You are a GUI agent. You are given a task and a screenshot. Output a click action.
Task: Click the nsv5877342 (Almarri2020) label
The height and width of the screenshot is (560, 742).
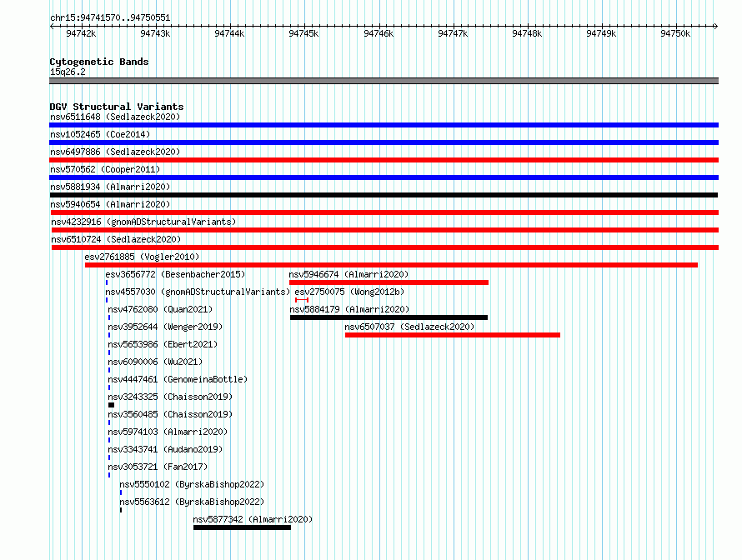click(x=253, y=519)
